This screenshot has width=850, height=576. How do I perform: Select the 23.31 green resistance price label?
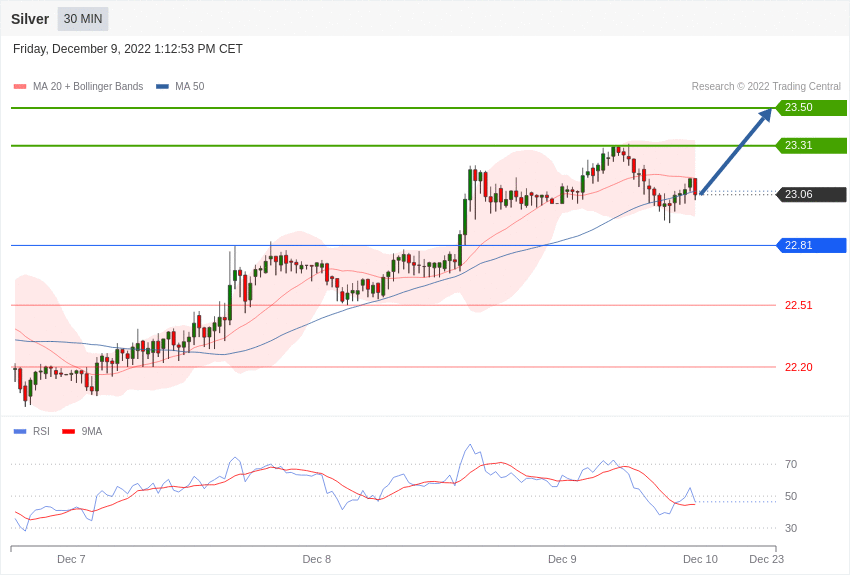(x=812, y=145)
